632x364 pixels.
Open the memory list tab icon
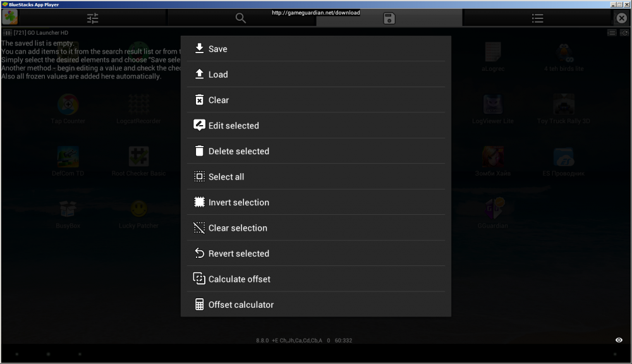click(x=537, y=18)
